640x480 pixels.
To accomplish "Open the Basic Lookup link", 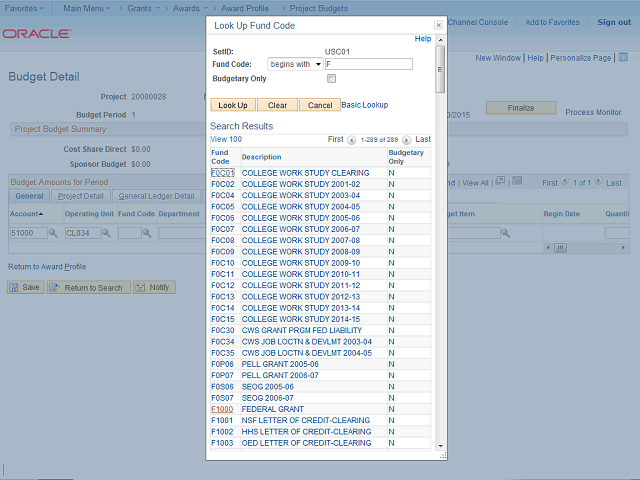I will pyautogui.click(x=365, y=105).
